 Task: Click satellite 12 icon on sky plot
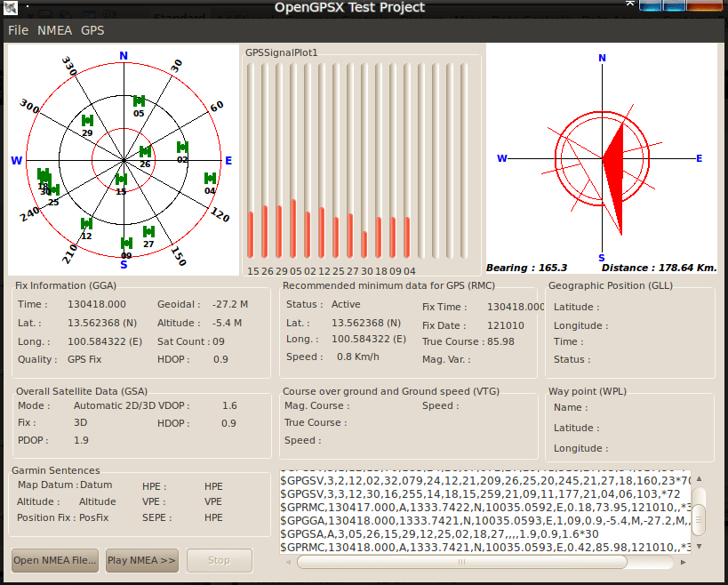[x=86, y=224]
